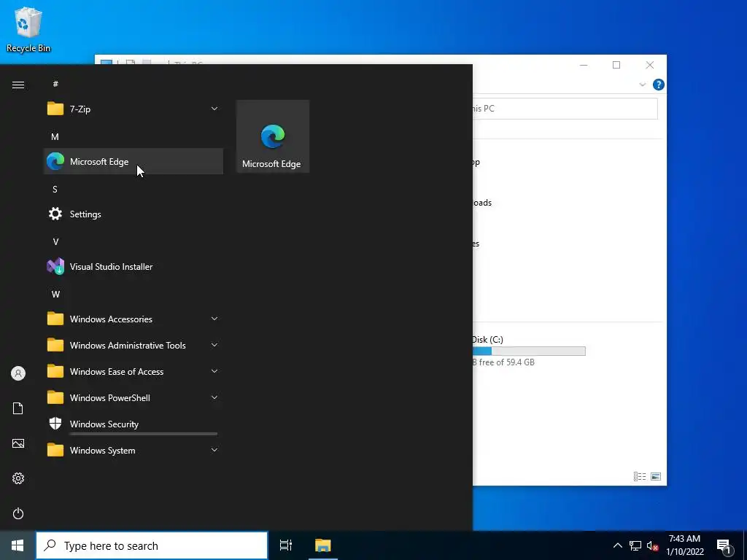Screen dimensions: 747x560
Task: Open File Explorer Help icon
Action: (x=659, y=85)
